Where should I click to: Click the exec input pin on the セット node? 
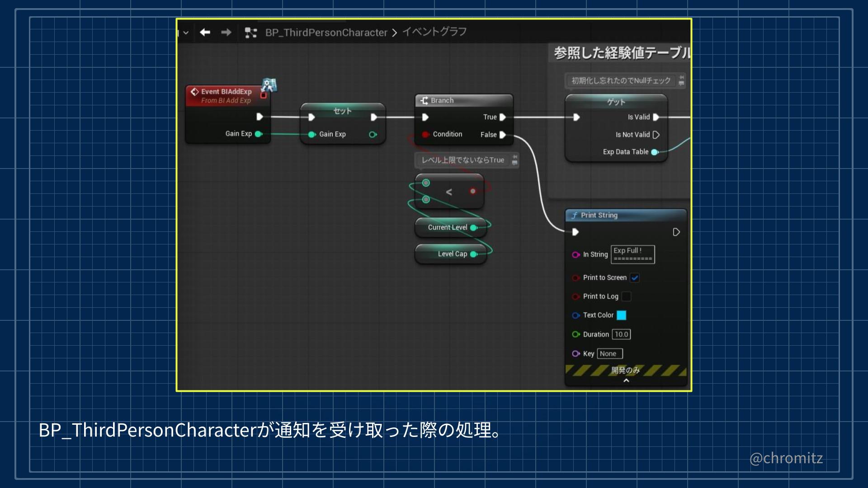311,117
